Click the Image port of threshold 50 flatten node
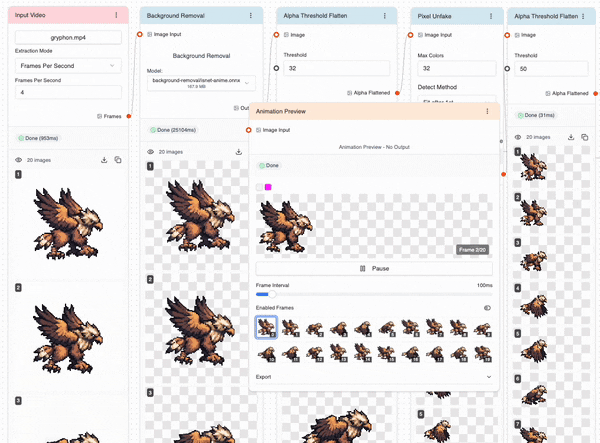The image size is (600, 443). [507, 35]
